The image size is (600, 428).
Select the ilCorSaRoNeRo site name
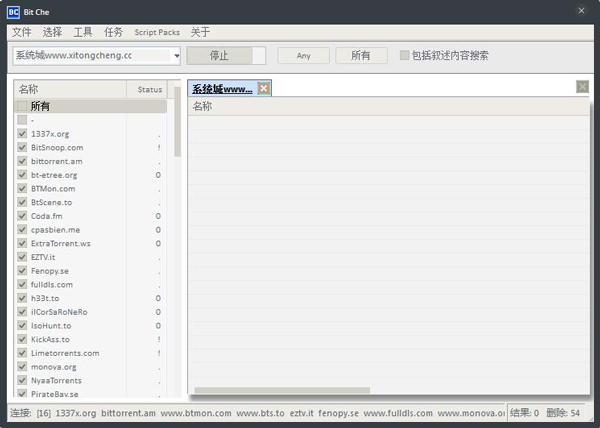[x=59, y=312]
